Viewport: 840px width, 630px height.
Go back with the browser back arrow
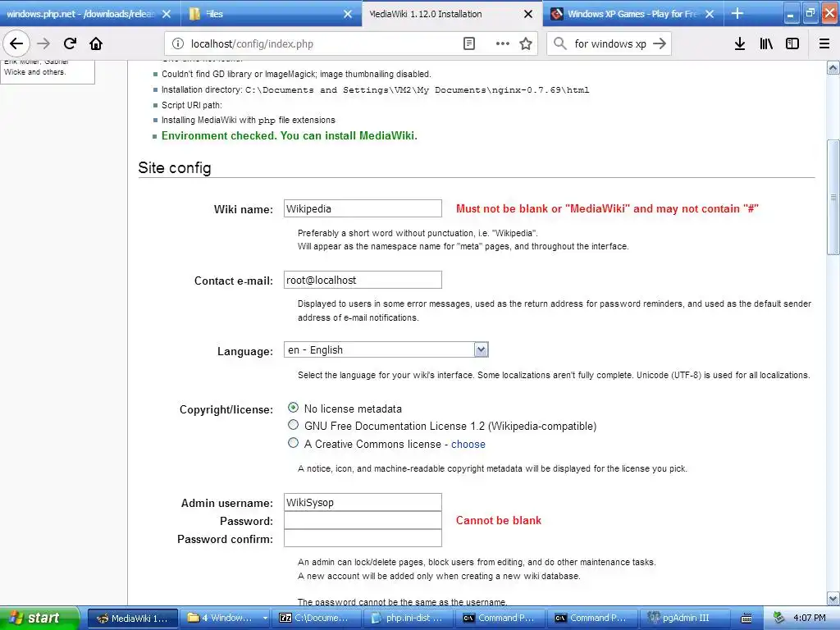(x=16, y=43)
